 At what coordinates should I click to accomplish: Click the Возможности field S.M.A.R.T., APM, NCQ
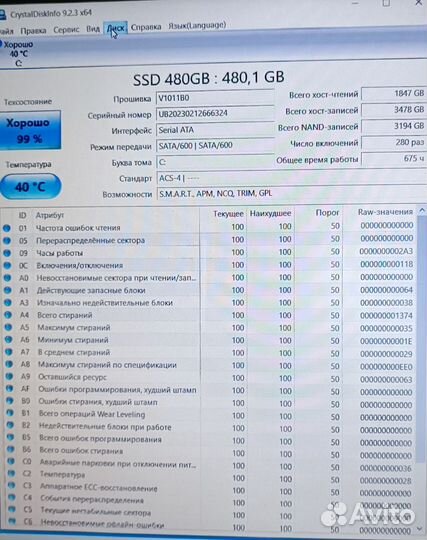(x=291, y=194)
